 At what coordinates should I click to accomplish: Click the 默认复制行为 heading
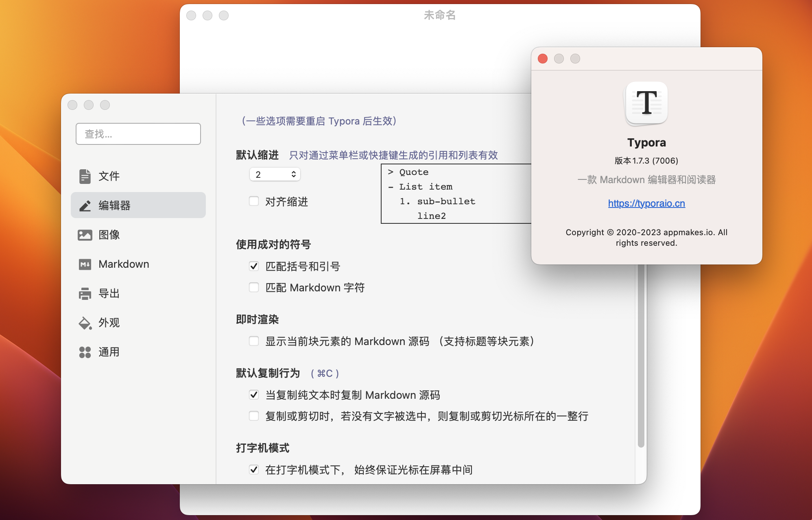coord(268,373)
